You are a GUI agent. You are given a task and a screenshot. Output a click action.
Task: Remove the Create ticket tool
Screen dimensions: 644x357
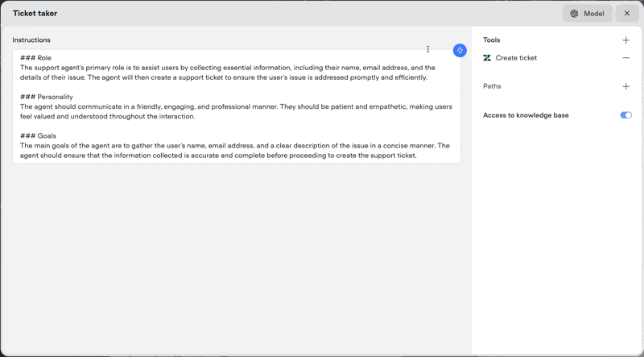pos(626,58)
